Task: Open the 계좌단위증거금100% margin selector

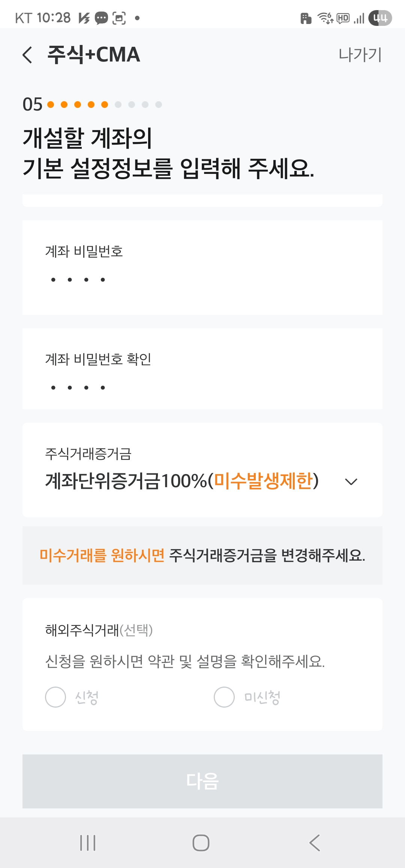Action: pyautogui.click(x=182, y=481)
